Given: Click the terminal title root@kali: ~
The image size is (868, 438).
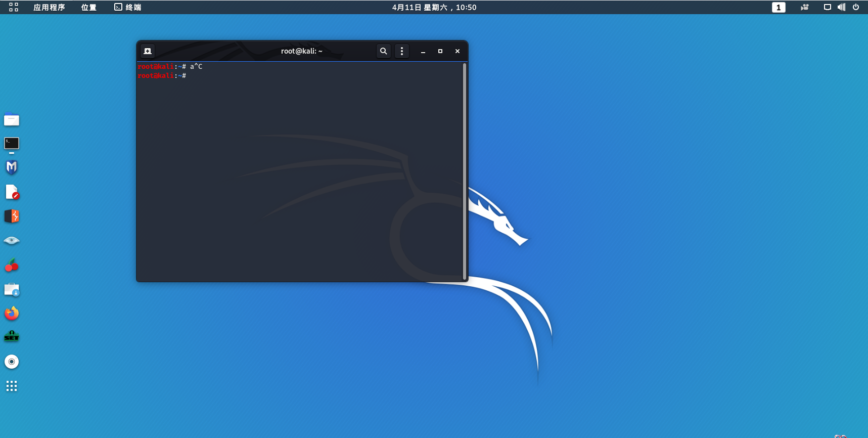Looking at the screenshot, I should 302,51.
